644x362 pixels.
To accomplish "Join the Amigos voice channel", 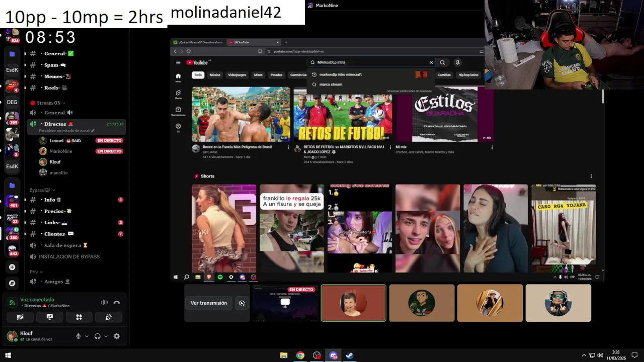I will click(75, 282).
